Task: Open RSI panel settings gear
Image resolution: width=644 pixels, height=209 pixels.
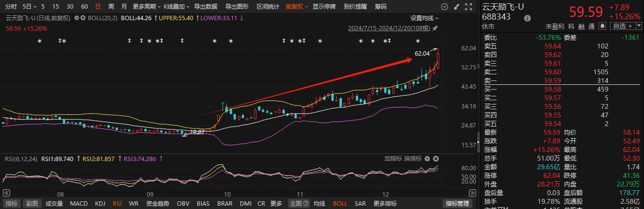Action: 427,159
